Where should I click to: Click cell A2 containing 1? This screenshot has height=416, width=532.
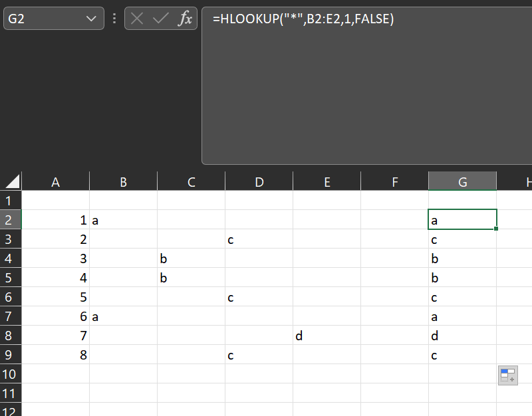pyautogui.click(x=56, y=220)
